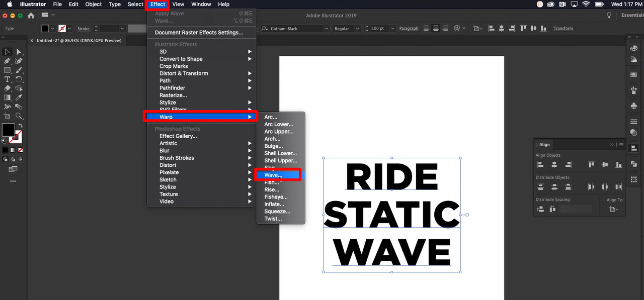
Task: Select the Width tool
Action: (7, 107)
